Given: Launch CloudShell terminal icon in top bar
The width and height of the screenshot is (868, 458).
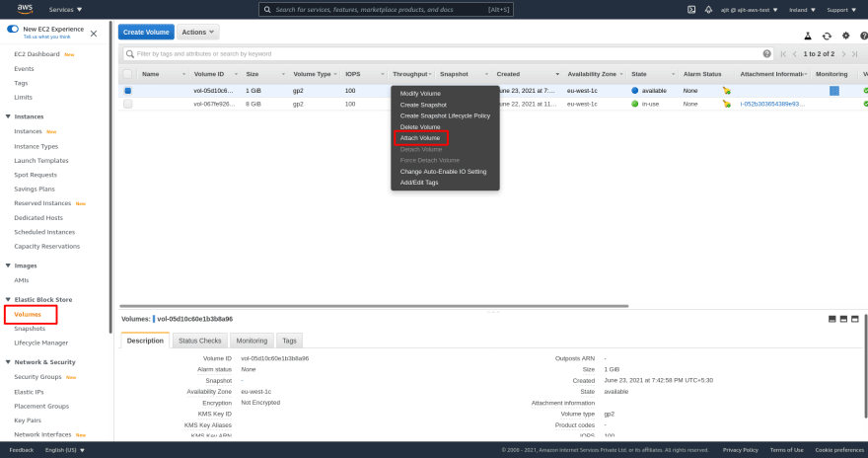Looking at the screenshot, I should (691, 10).
